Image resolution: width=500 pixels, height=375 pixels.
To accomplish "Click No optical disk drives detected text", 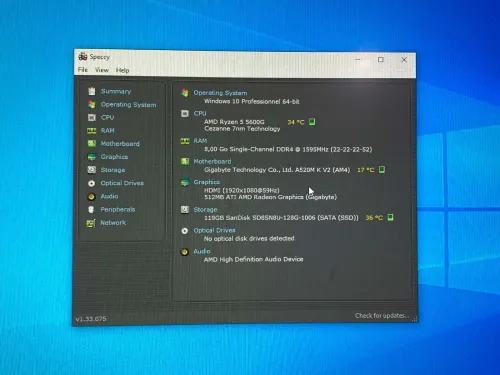I will 249,238.
